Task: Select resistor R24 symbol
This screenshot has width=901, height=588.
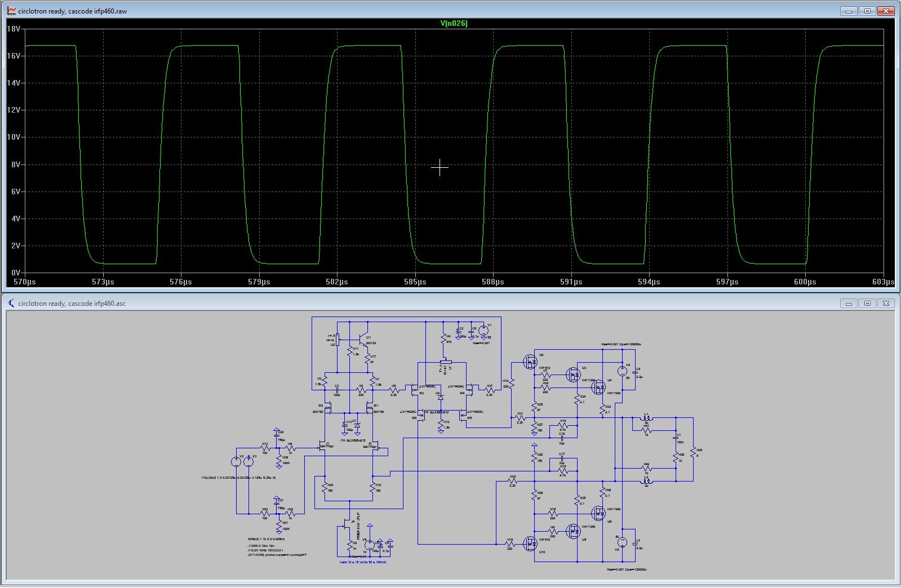Action: (x=325, y=488)
